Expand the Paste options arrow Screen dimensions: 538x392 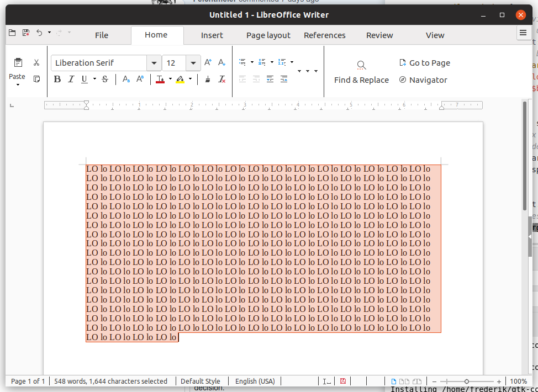point(18,84)
